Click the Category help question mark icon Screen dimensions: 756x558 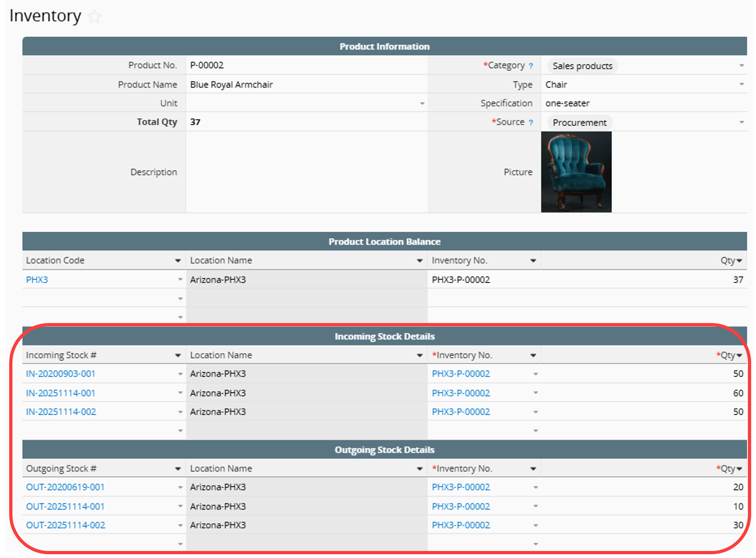(x=531, y=66)
